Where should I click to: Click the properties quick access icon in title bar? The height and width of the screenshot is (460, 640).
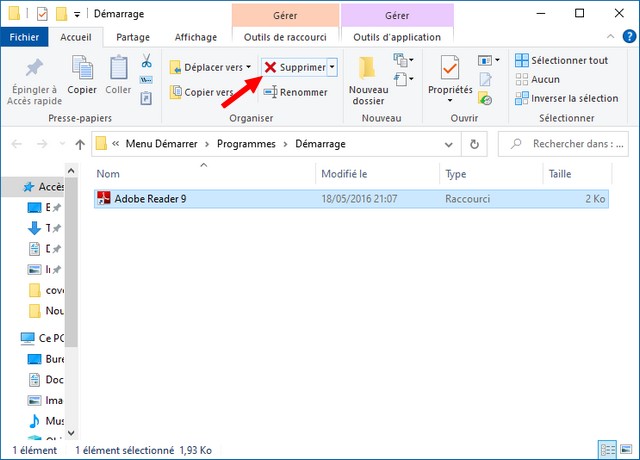point(42,14)
